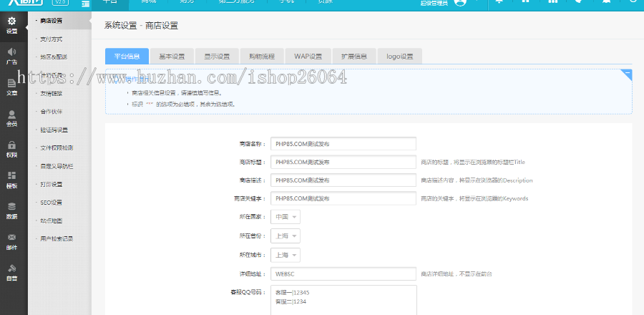Switch to the 显示设置 tab

point(217,57)
